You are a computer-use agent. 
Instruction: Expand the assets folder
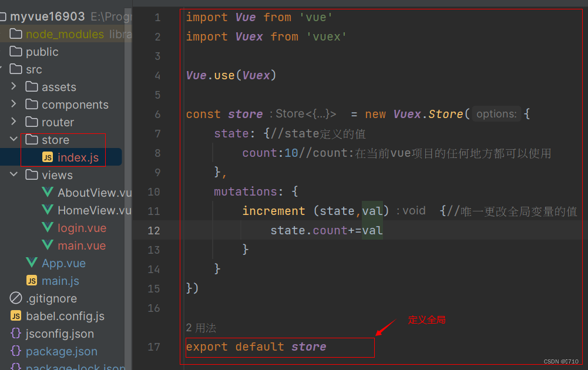click(13, 86)
